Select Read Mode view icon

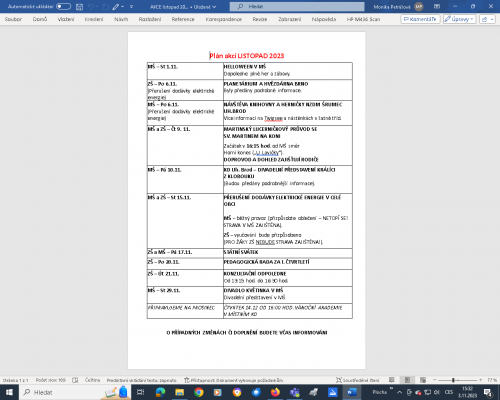392,380
